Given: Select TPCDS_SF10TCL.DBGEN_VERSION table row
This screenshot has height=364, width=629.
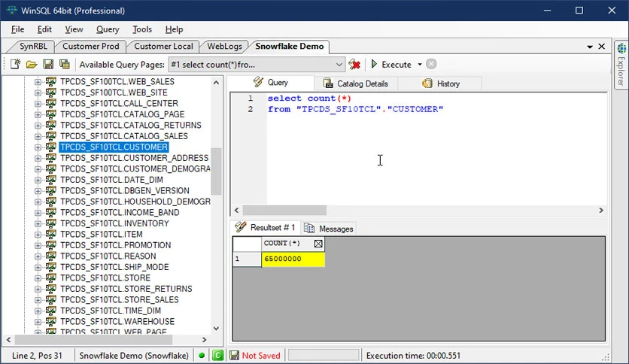Looking at the screenshot, I should pos(125,191).
